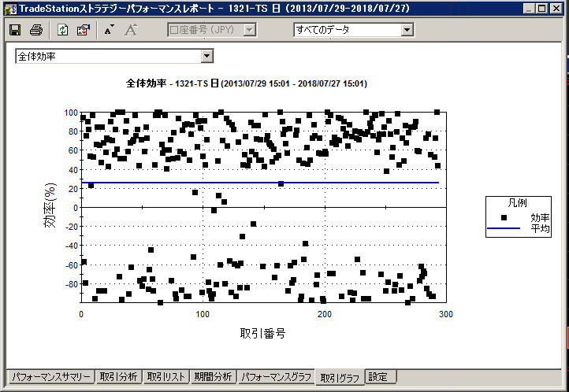Click the 取引番号 x-axis label
The height and width of the screenshot is (392, 569).
click(262, 333)
